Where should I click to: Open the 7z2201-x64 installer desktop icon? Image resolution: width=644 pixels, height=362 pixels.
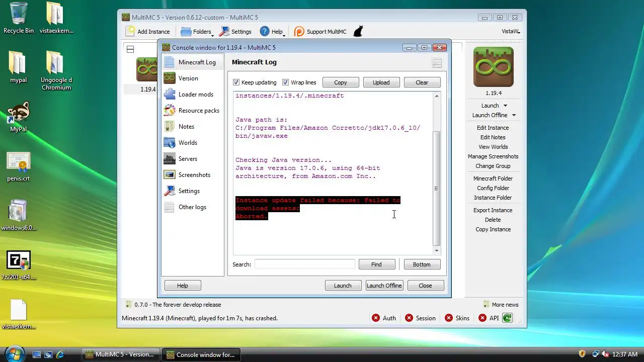tap(19, 260)
